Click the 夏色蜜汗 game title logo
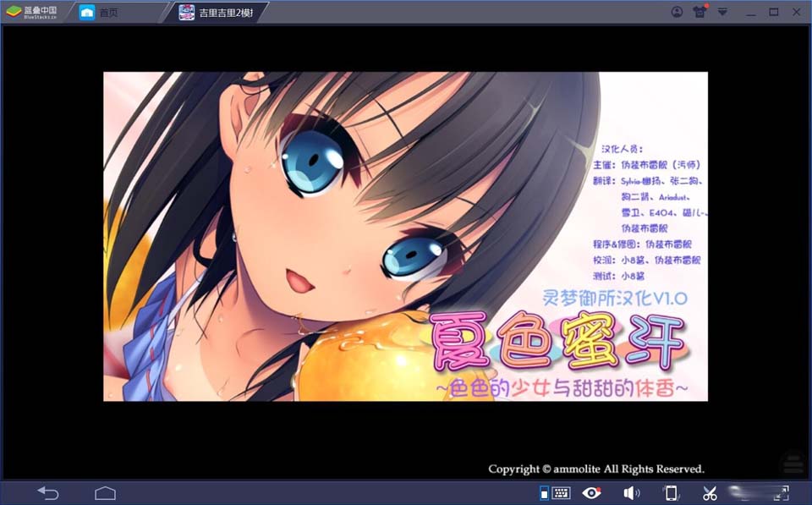 coord(558,343)
